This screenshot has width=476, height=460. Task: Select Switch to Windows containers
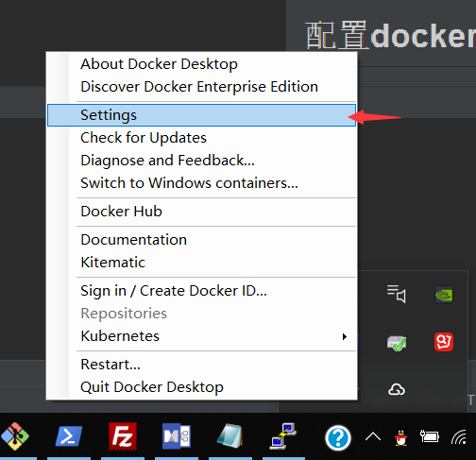[x=189, y=183]
